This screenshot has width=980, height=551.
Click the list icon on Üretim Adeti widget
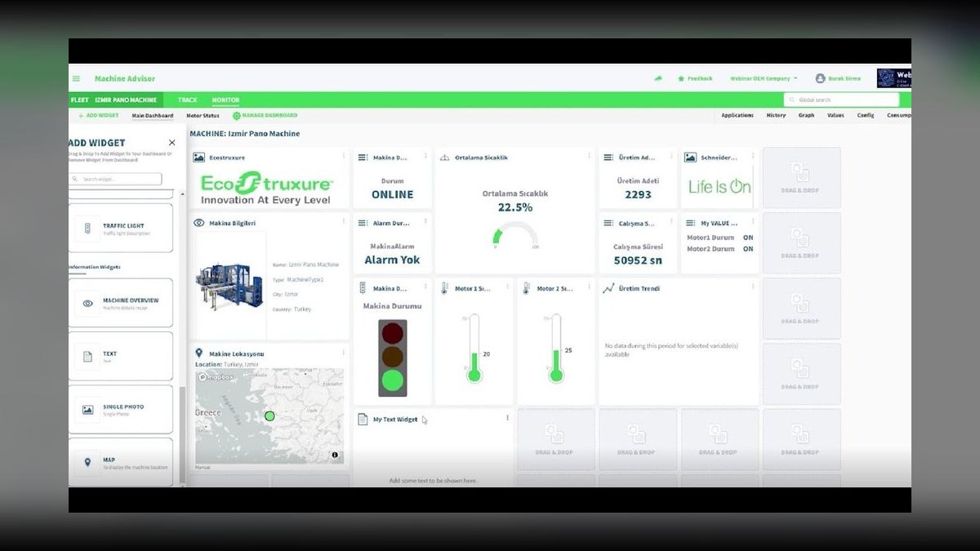[x=608, y=158]
